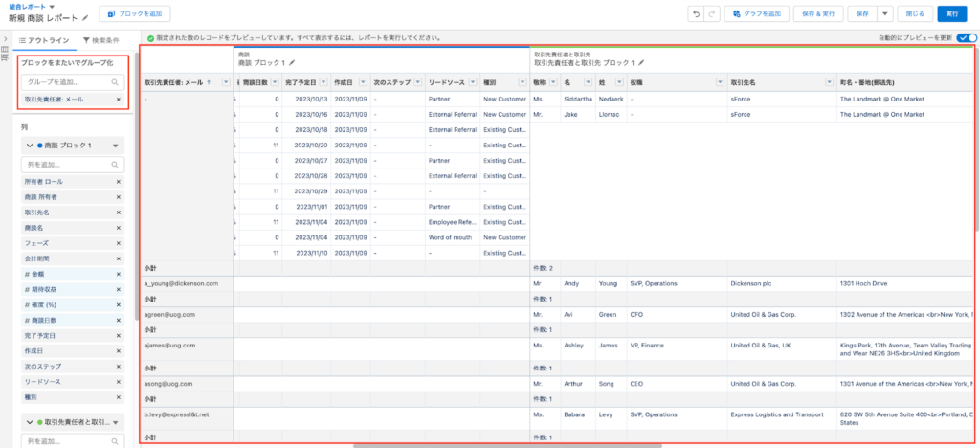Screen dimensions: 980x448
Task: Open the 取引先名 column header menu in the table
Action: 830,82
